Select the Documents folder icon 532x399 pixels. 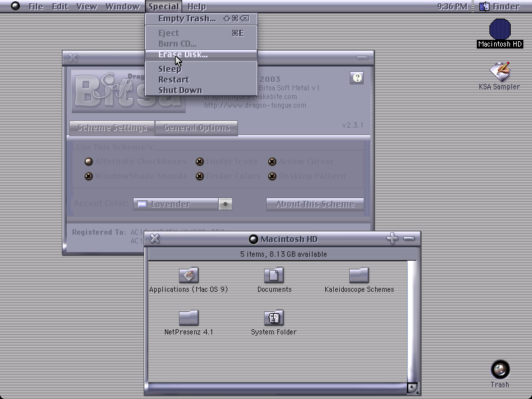coord(274,275)
